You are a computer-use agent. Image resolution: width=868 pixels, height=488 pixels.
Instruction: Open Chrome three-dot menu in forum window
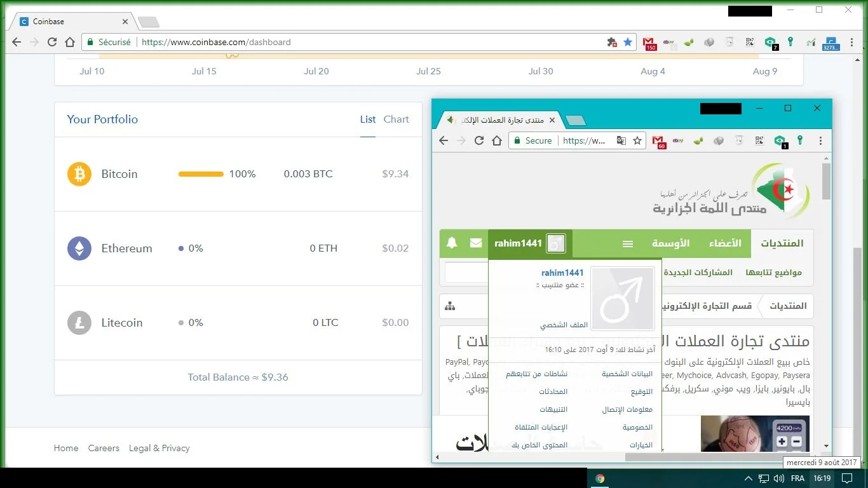pyautogui.click(x=820, y=140)
